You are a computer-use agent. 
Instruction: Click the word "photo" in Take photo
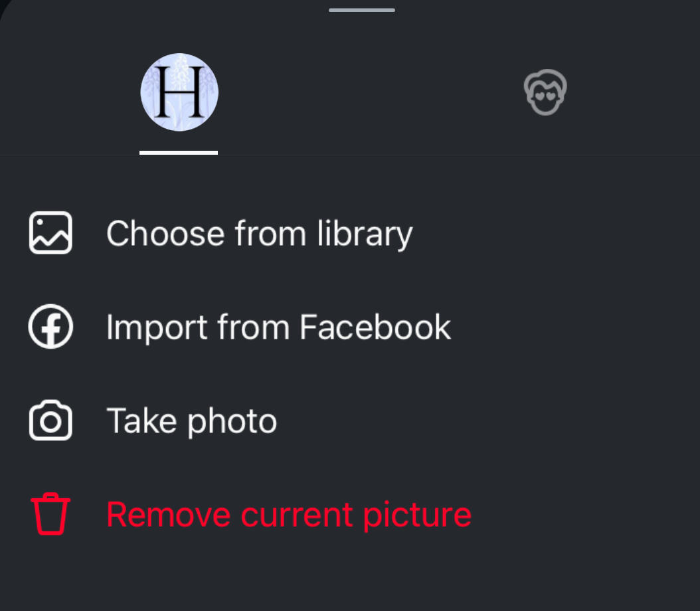point(232,422)
